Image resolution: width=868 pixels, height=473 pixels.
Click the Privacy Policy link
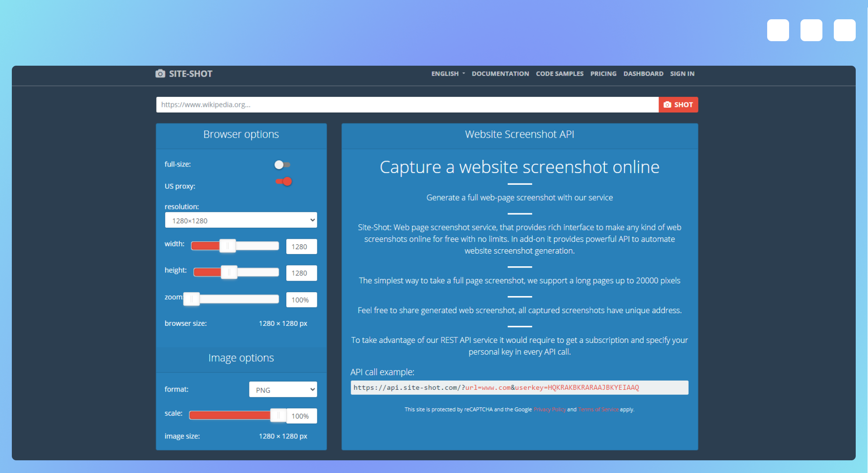(549, 409)
